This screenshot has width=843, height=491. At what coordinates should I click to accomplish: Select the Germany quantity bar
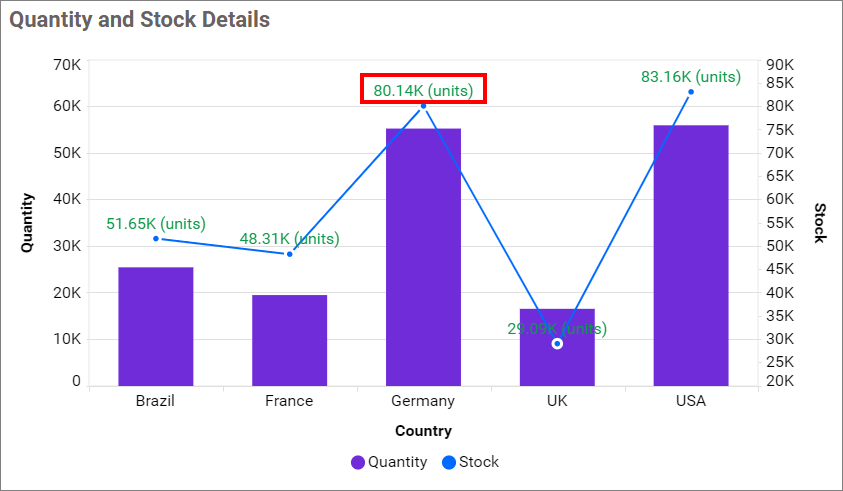(x=423, y=257)
